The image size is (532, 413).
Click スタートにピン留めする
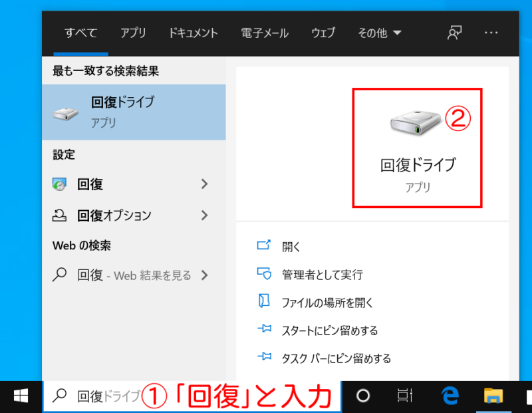(330, 330)
